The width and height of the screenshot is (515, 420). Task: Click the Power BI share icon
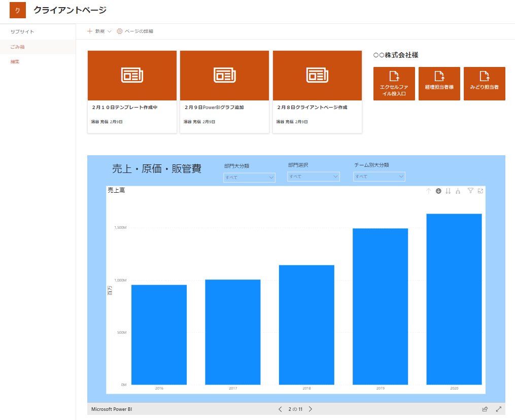tap(485, 409)
